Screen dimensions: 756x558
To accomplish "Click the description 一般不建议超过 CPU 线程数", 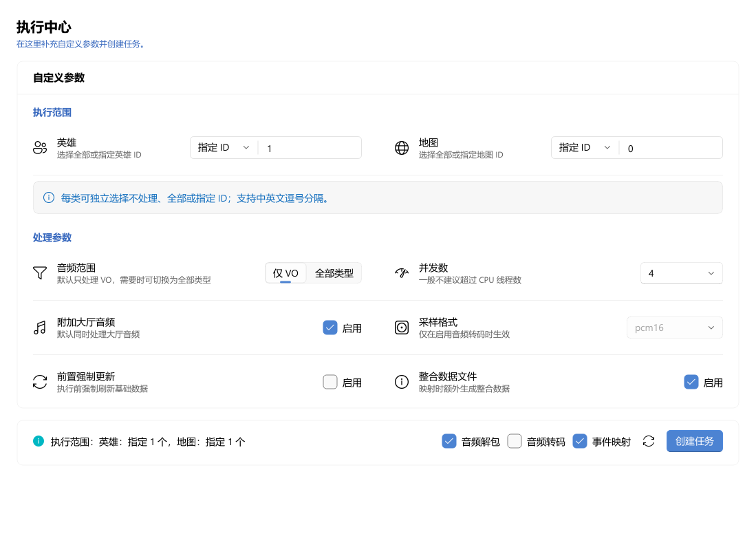I will 470,280.
